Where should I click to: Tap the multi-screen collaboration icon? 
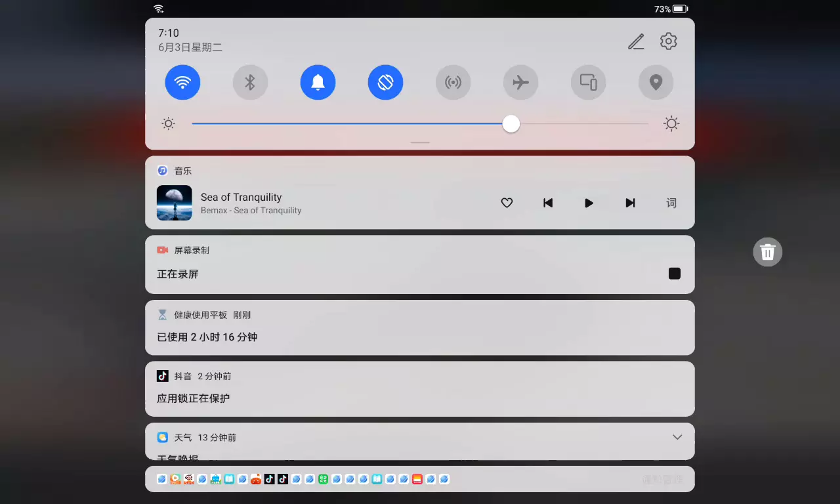588,83
